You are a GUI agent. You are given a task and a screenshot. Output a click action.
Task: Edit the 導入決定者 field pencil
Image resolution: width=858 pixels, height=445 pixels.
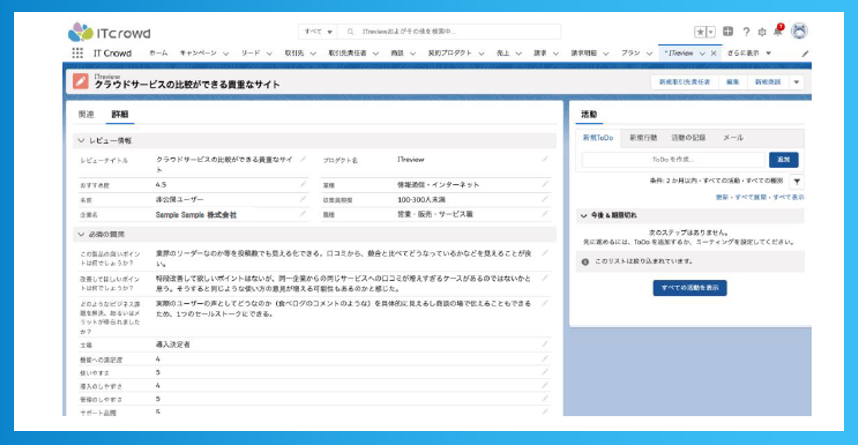pyautogui.click(x=544, y=344)
